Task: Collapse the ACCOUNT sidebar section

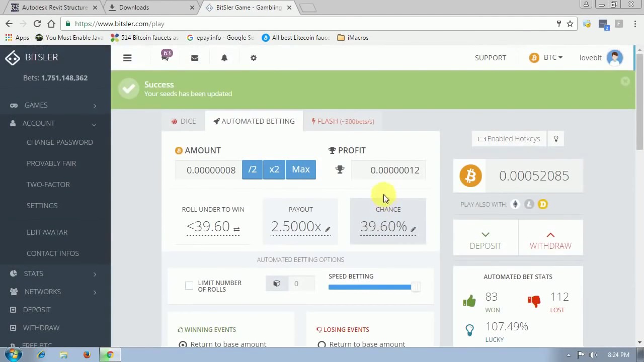Action: click(x=55, y=123)
